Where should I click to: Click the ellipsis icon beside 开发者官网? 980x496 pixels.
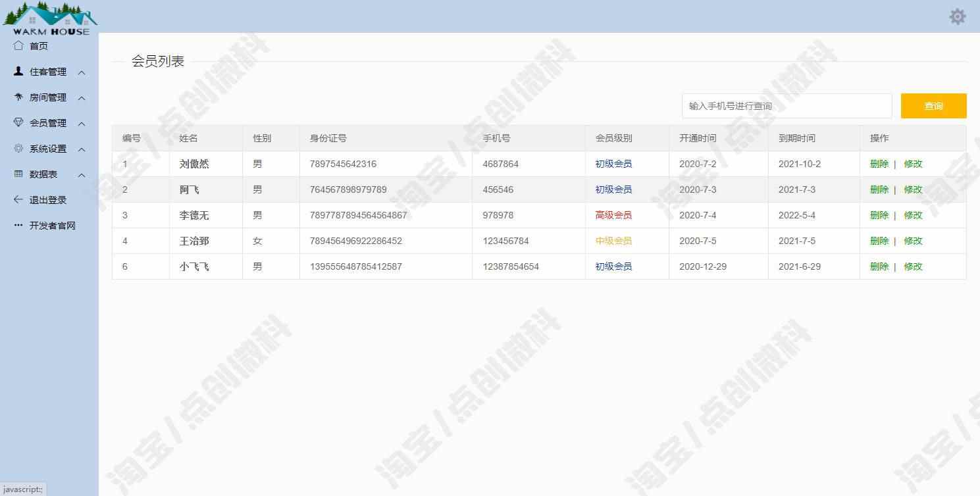point(18,225)
